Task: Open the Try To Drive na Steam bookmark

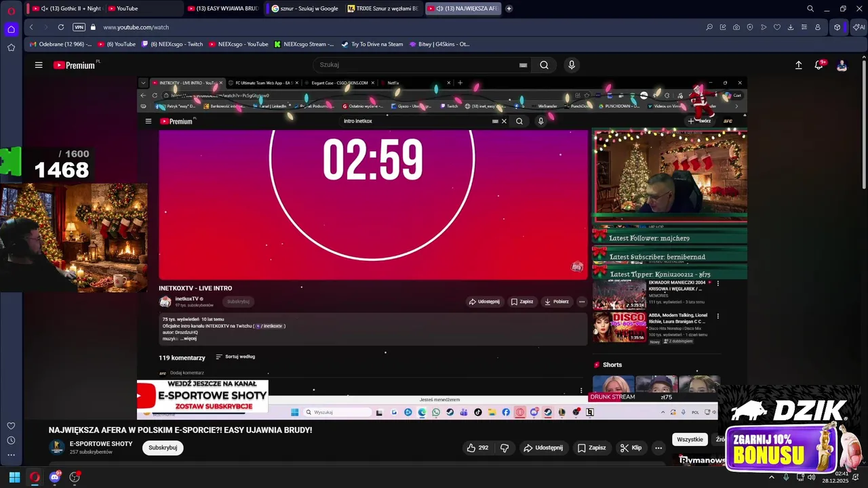Action: pos(372,44)
